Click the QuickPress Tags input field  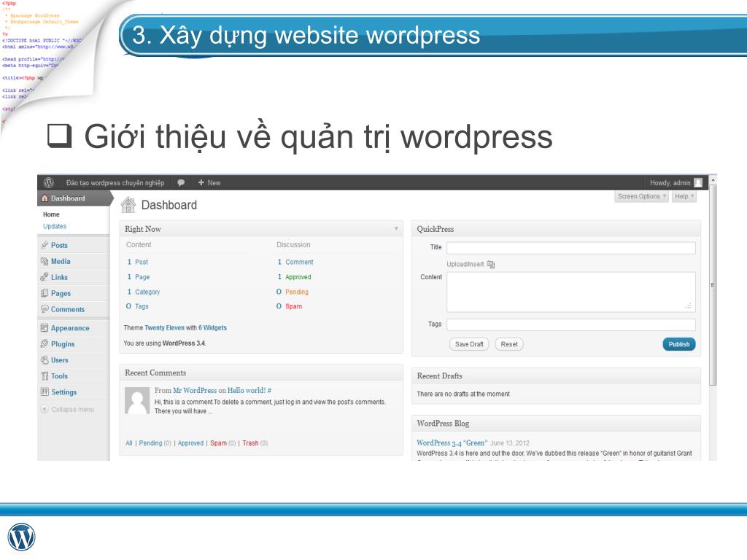(570, 324)
